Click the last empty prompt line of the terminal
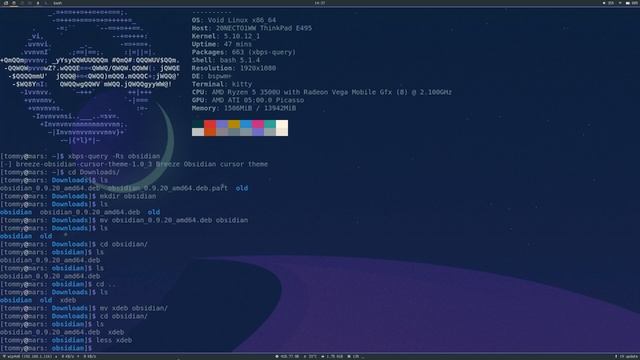Viewport: 640px width, 360px height. (47, 348)
